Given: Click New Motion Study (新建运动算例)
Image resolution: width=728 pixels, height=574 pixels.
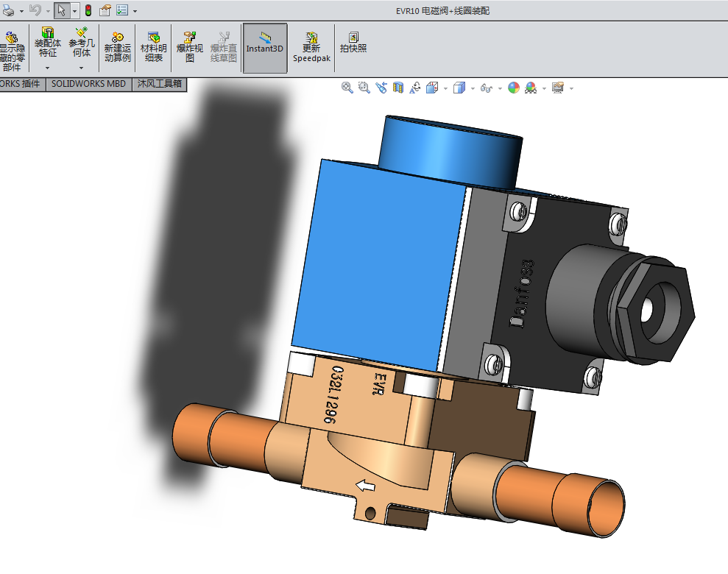Looking at the screenshot, I should 118,46.
